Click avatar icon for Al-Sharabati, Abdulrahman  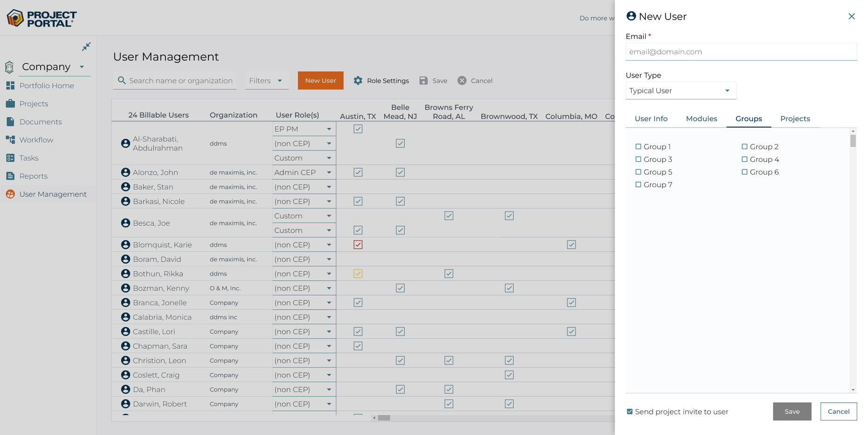click(x=125, y=143)
